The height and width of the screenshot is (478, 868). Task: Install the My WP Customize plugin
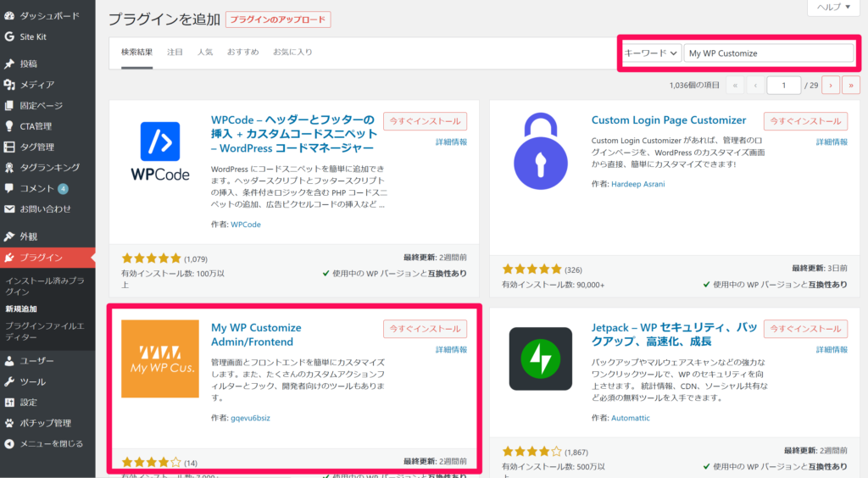(x=425, y=328)
